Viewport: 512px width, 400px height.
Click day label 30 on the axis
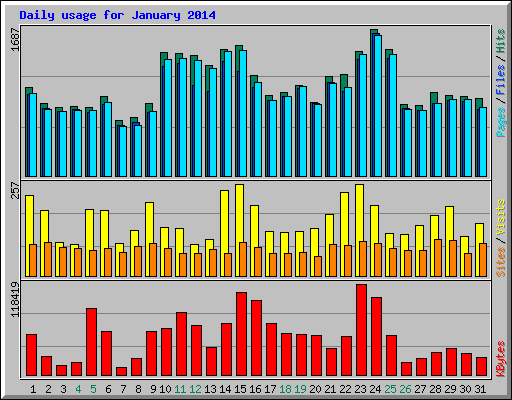[465, 389]
